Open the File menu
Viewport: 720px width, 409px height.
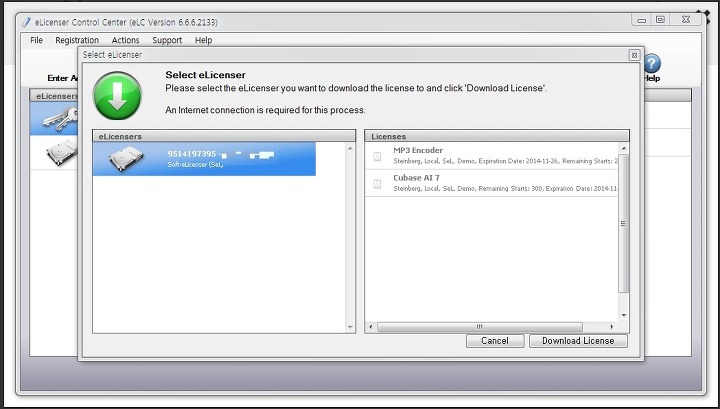[36, 40]
